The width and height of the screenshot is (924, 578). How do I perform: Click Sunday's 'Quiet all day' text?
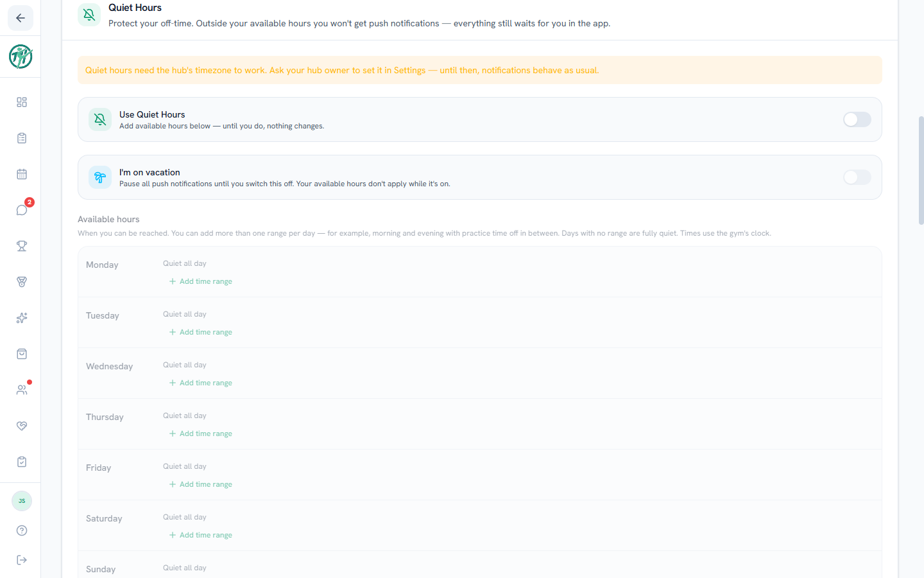coord(185,568)
